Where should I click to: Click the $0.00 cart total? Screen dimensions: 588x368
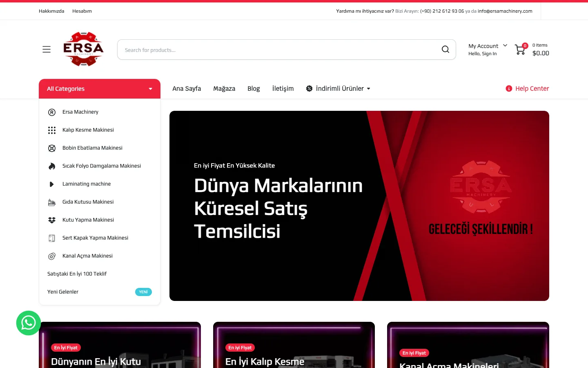pyautogui.click(x=541, y=53)
